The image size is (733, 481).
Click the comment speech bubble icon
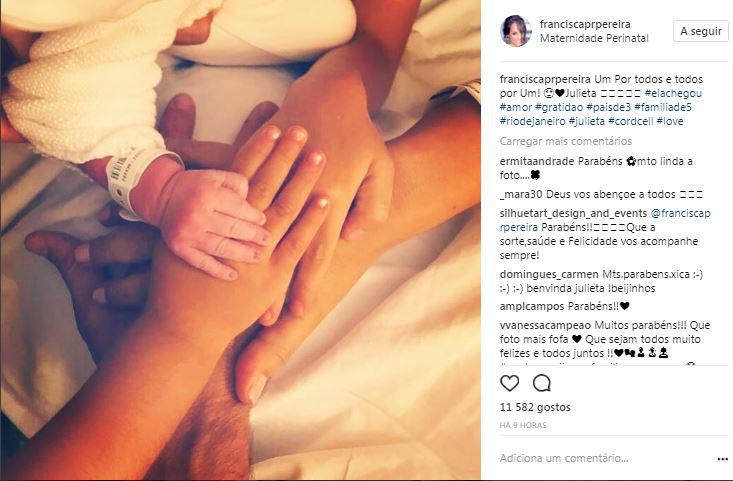click(542, 383)
